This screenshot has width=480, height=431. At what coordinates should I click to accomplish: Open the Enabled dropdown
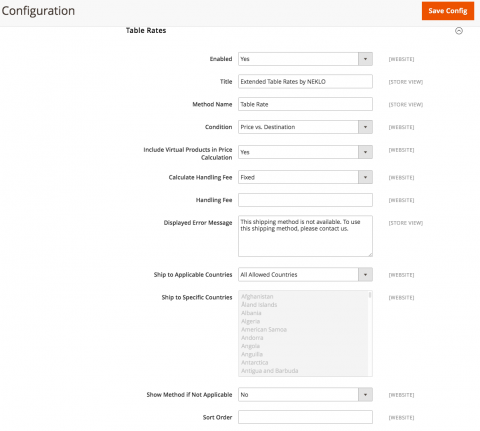point(305,59)
